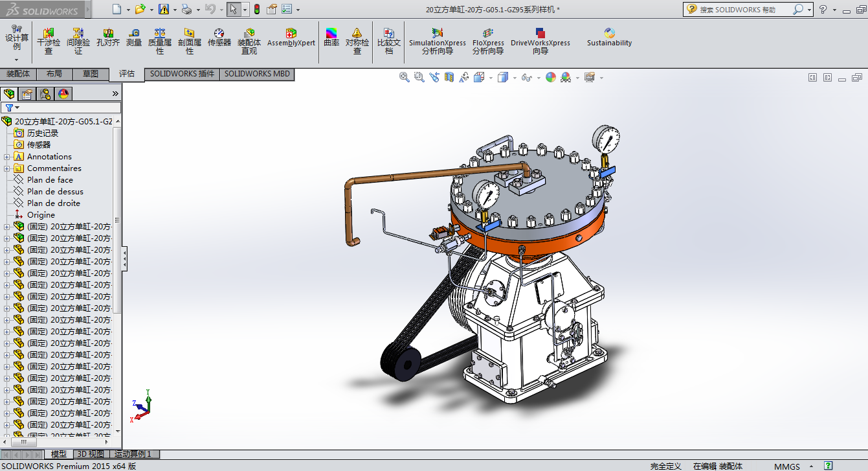Open MMGS unit system in status bar

[x=786, y=466]
